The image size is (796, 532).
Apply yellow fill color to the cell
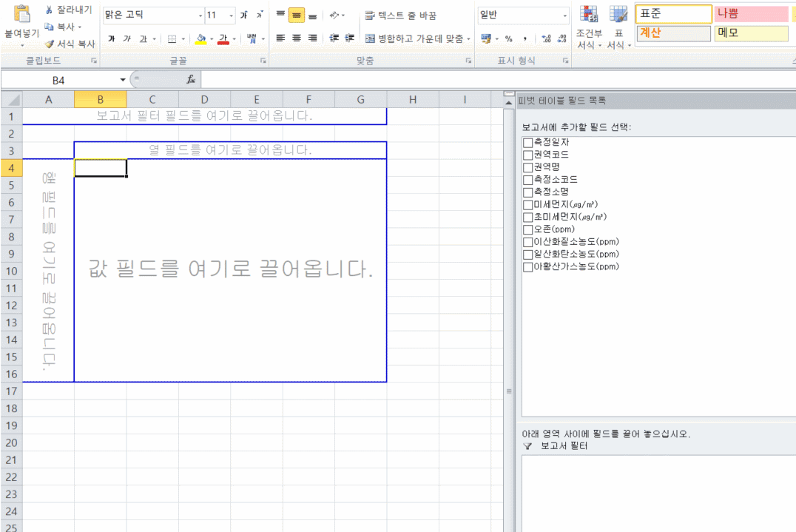point(200,39)
